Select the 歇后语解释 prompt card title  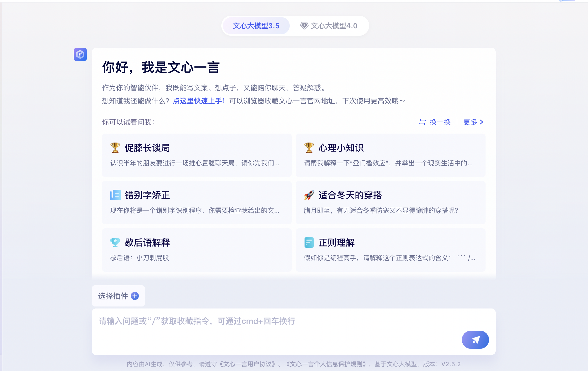[147, 243]
